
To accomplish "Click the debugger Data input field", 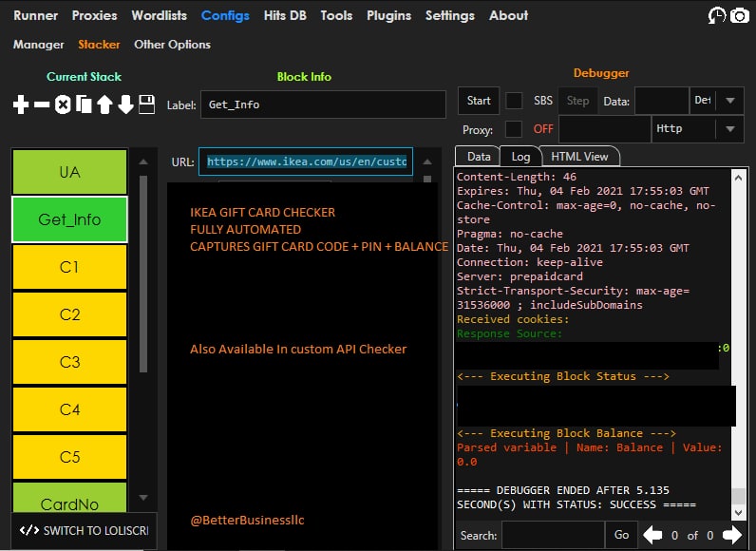I will 662,101.
